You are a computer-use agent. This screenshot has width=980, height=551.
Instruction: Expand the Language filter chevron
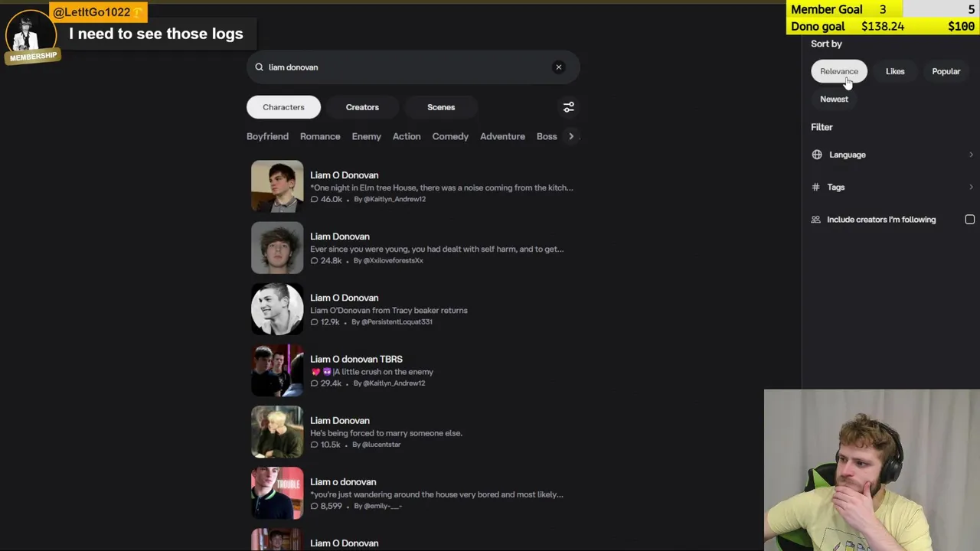tap(971, 155)
